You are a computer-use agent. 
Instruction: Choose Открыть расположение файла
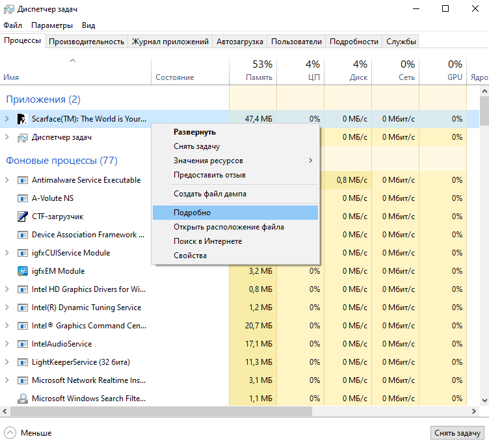pos(235,227)
